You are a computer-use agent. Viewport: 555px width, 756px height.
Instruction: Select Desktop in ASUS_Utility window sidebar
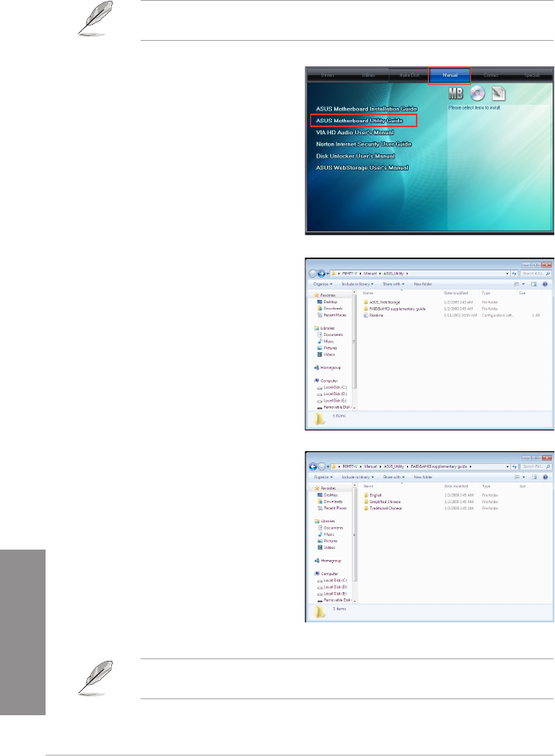tap(327, 302)
